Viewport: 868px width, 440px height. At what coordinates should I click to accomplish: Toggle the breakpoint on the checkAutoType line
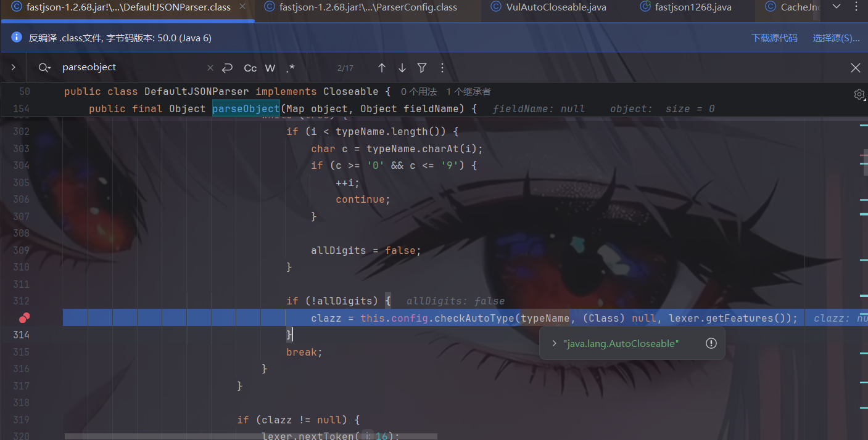(x=24, y=318)
